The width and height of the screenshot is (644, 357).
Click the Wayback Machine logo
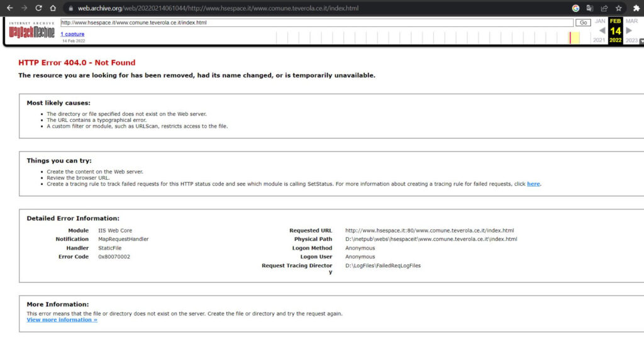[31, 31]
